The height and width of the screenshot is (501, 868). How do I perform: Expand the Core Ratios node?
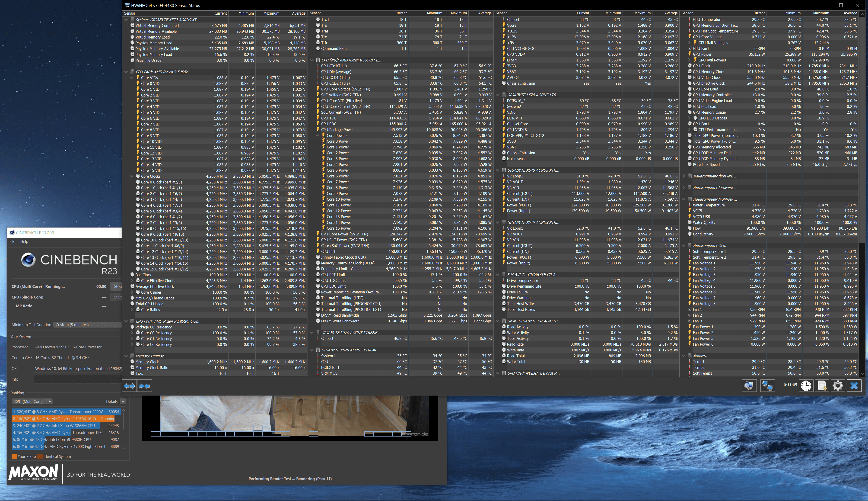pyautogui.click(x=132, y=310)
